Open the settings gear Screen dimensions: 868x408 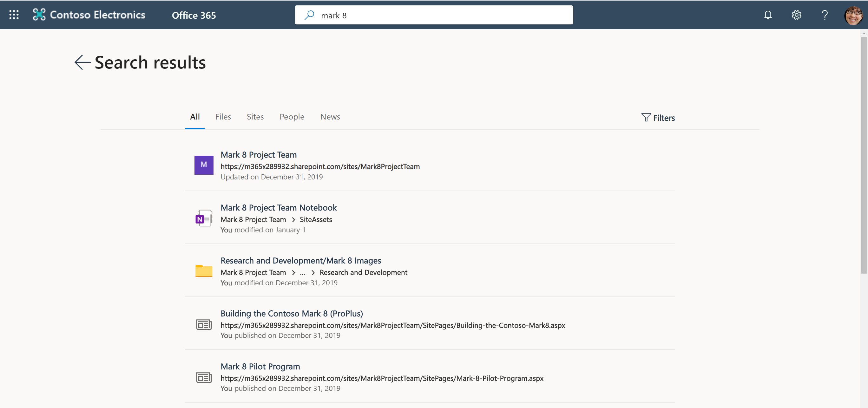[796, 15]
